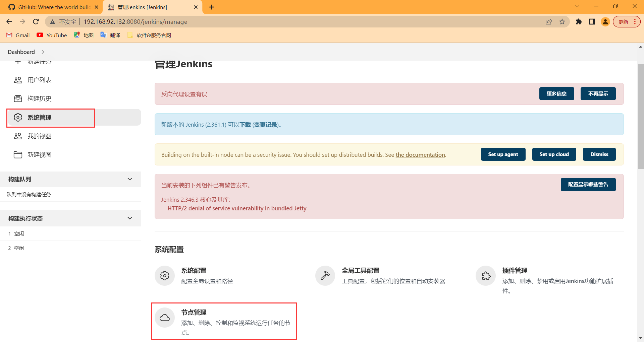
Task: Open the 翻译 translate bookmark
Action: 110,35
